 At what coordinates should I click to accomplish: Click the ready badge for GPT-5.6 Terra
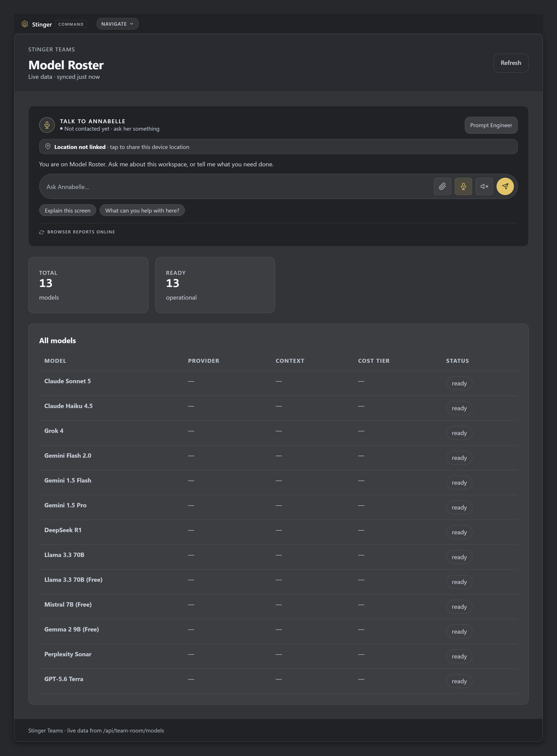[x=459, y=681]
